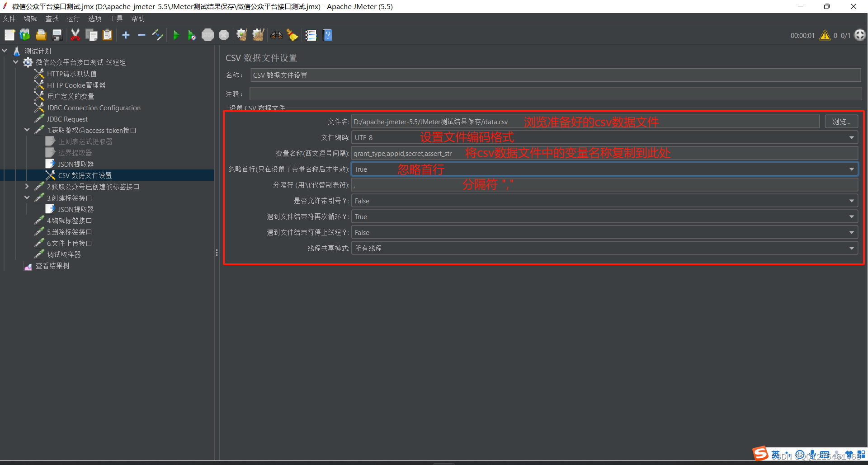This screenshot has width=868, height=465.
Task: Select 调试取样器 in tree
Action: point(64,254)
